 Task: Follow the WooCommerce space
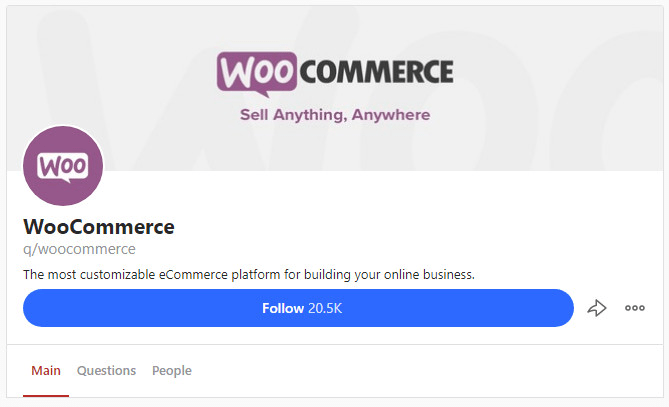[x=298, y=308]
